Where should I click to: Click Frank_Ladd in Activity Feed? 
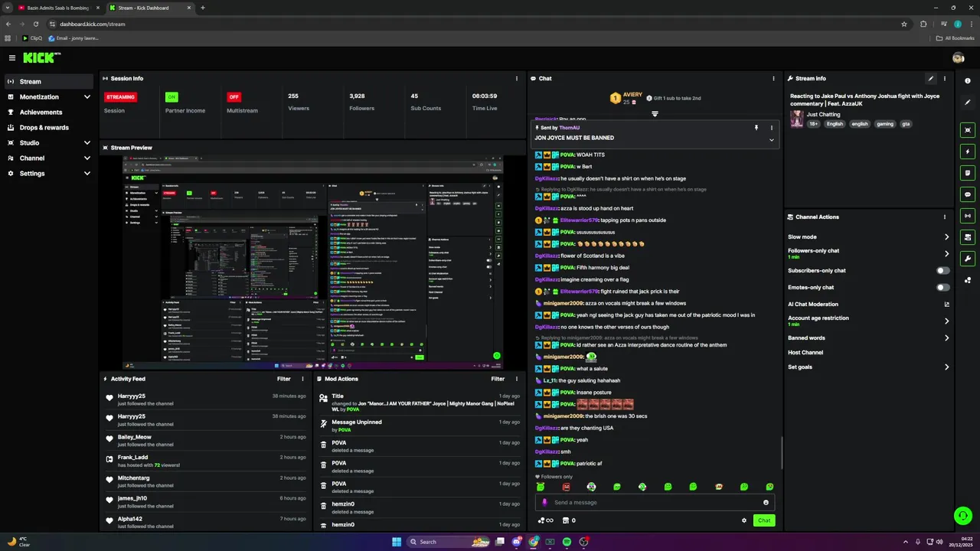[132, 458]
